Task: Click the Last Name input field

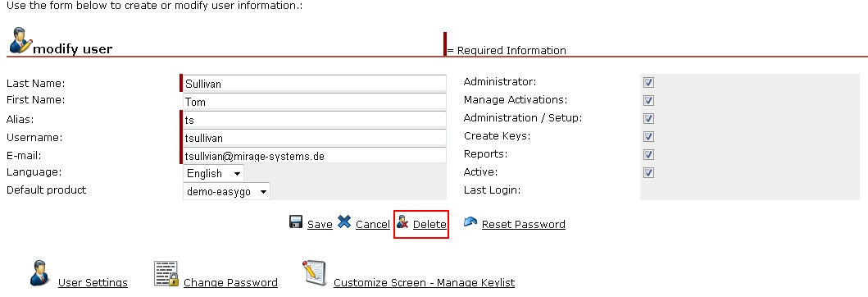Action: pos(315,83)
